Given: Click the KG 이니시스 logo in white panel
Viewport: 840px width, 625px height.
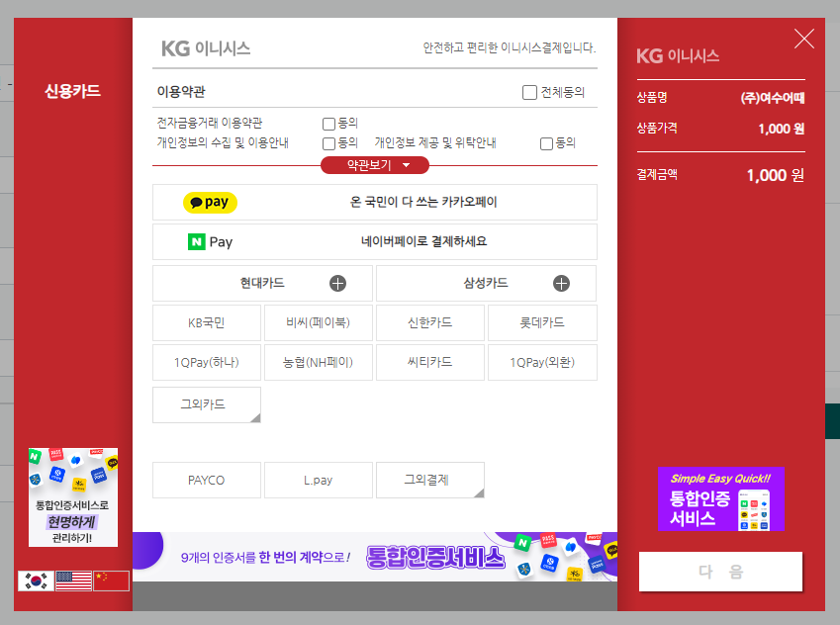Looking at the screenshot, I should click(206, 48).
